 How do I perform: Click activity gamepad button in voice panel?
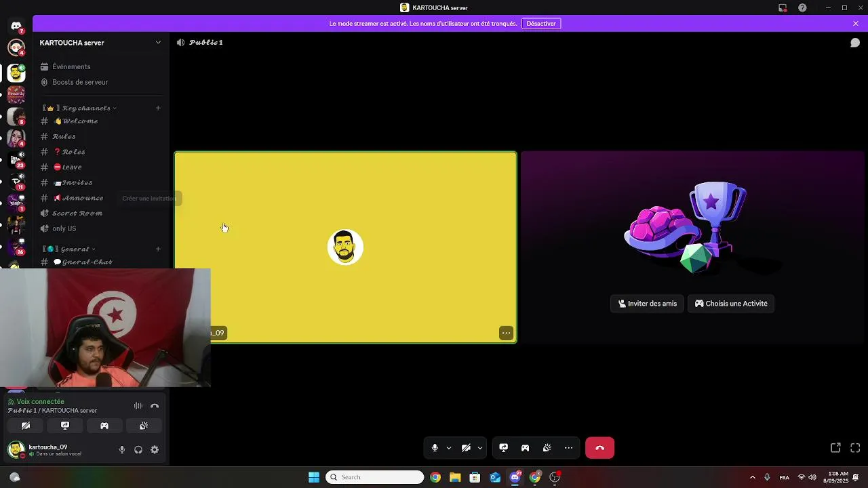click(x=104, y=426)
